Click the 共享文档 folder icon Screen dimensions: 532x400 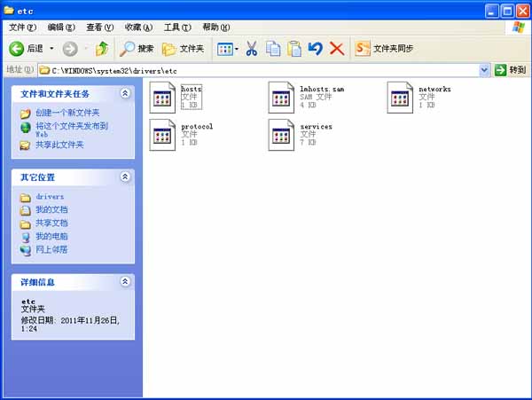point(26,224)
